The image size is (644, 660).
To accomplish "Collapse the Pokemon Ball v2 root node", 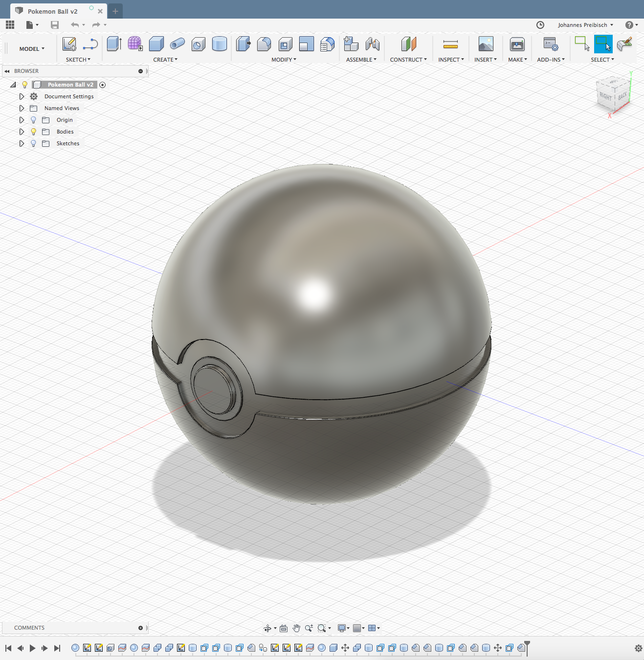I will [13, 85].
